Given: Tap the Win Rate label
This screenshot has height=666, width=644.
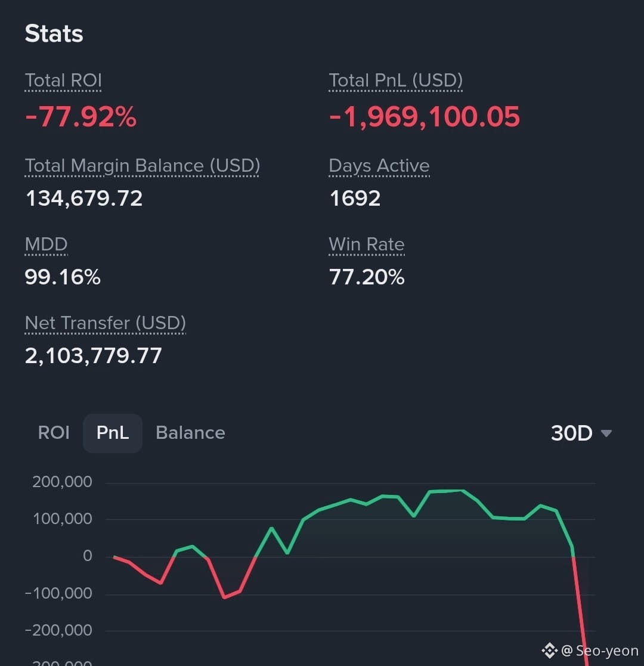Looking at the screenshot, I should 367,244.
